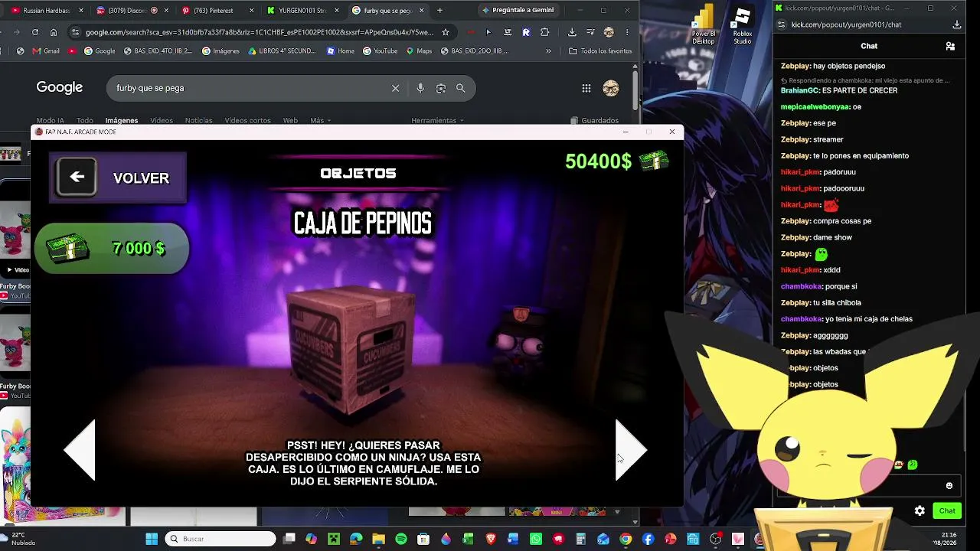Open the Windows Start menu

152,539
